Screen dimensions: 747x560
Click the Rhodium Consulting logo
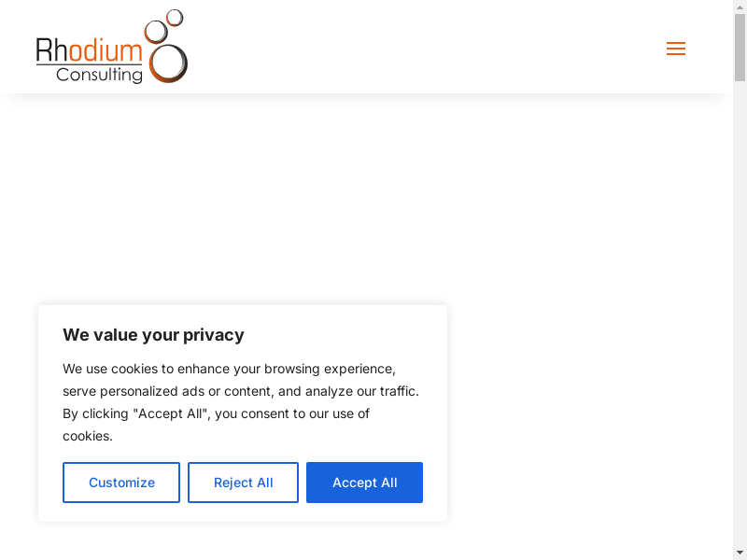click(x=111, y=48)
